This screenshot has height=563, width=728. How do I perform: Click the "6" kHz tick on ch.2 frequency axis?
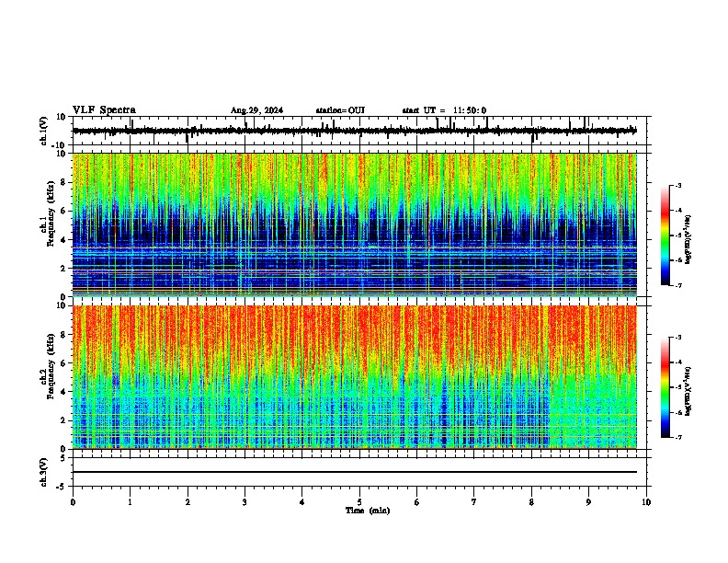[x=63, y=362]
